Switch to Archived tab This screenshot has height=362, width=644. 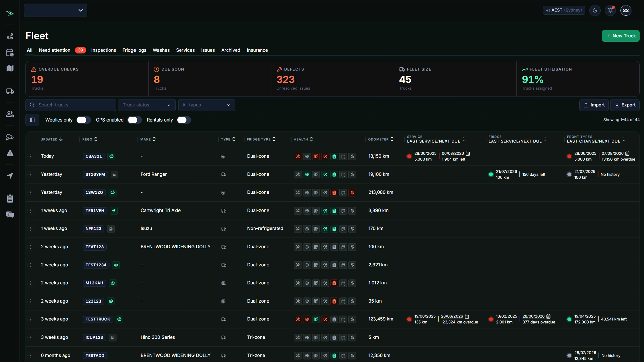(230, 50)
